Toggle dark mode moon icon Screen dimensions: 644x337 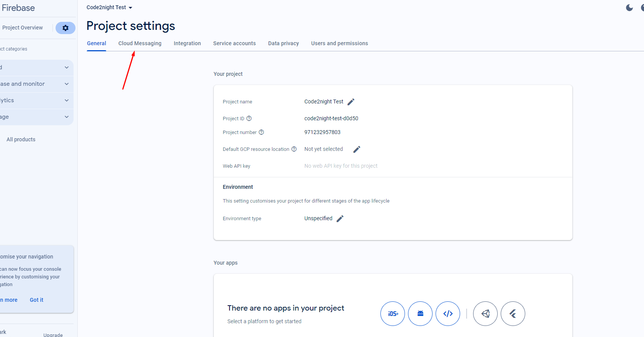click(629, 8)
